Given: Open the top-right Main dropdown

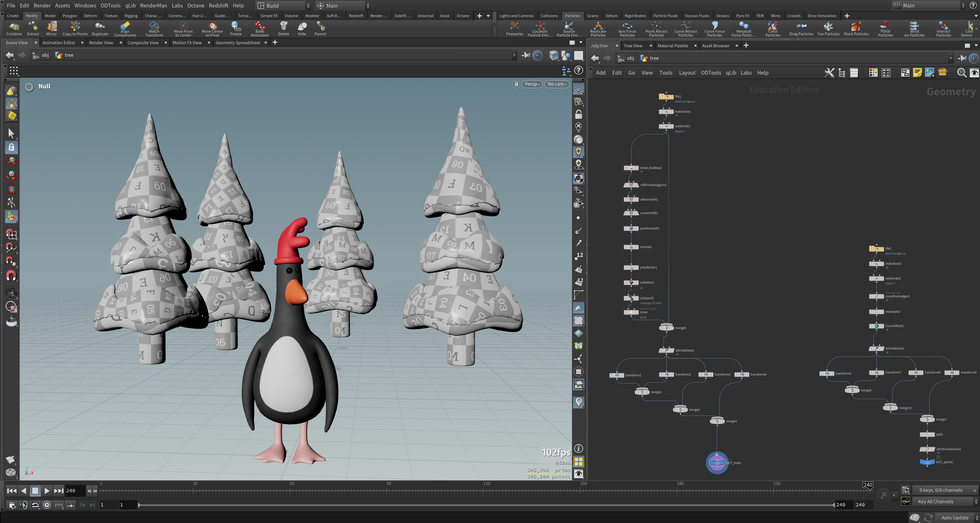Looking at the screenshot, I should pyautogui.click(x=929, y=5).
